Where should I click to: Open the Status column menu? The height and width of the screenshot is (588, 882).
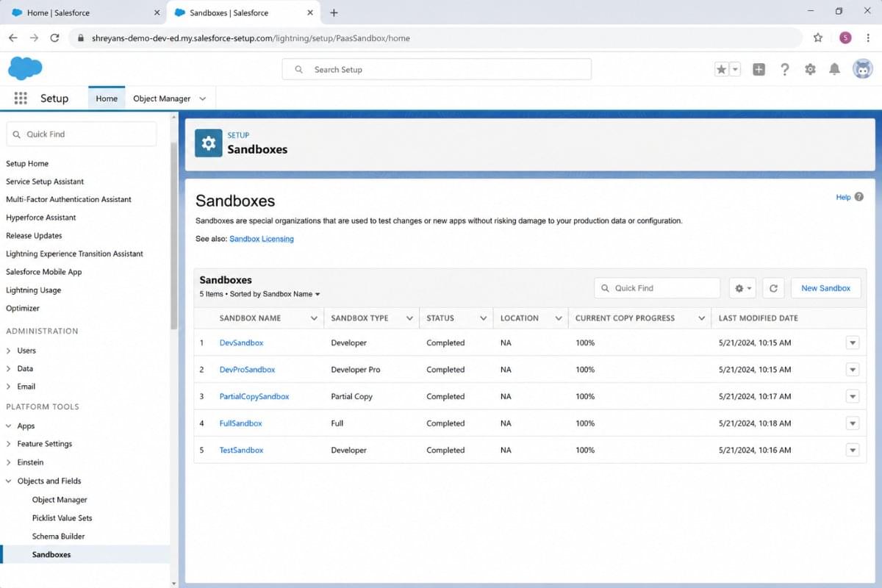click(483, 318)
